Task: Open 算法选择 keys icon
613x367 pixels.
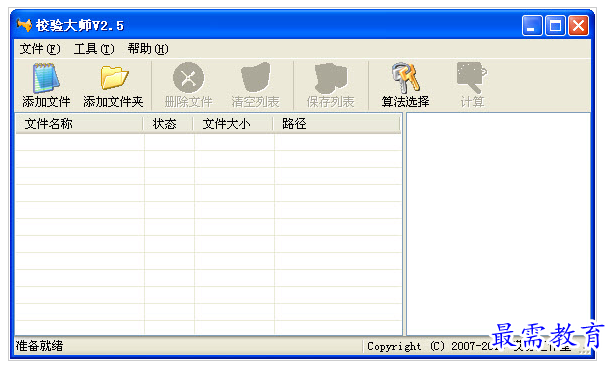Action: coord(405,77)
